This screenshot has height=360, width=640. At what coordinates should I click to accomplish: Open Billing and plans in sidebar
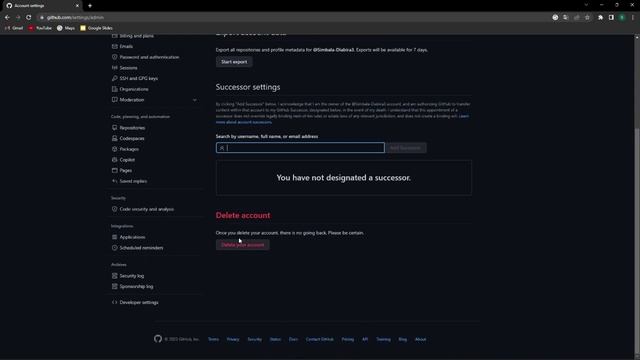[136, 36]
